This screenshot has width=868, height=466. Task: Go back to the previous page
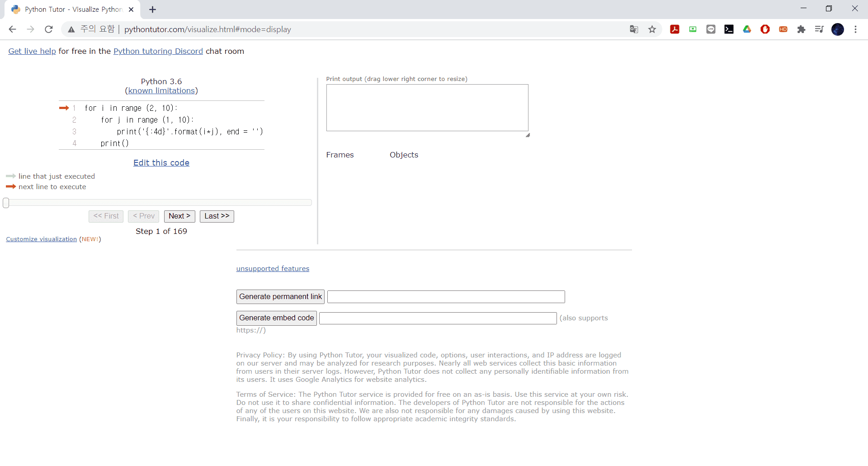tap(12, 29)
